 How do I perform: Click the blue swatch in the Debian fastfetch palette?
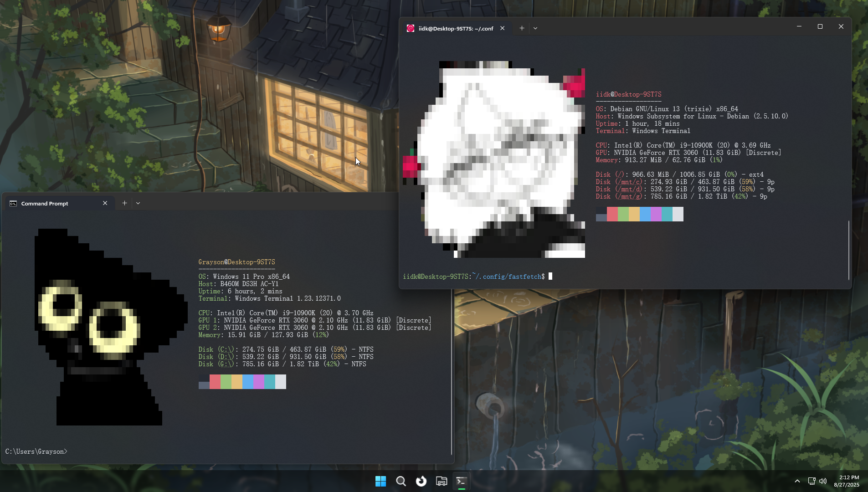[x=645, y=214]
